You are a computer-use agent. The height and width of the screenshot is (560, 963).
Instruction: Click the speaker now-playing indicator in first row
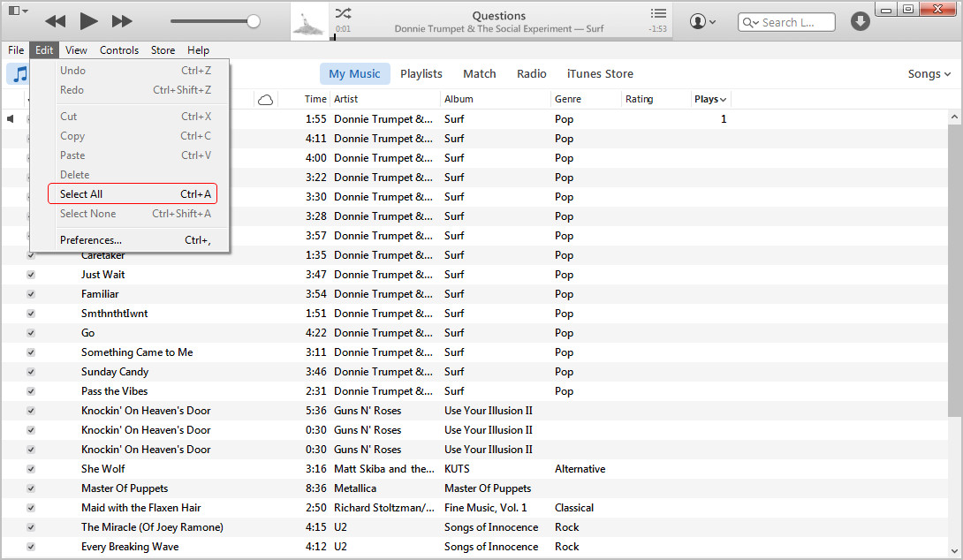click(11, 118)
